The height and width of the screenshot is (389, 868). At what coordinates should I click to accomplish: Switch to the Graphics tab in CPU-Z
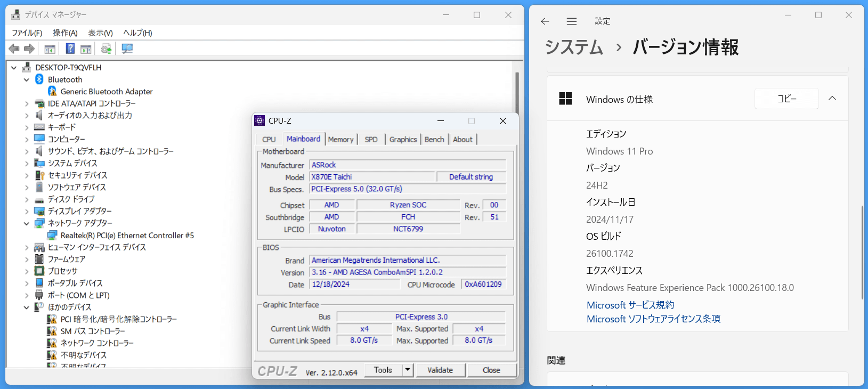point(403,140)
